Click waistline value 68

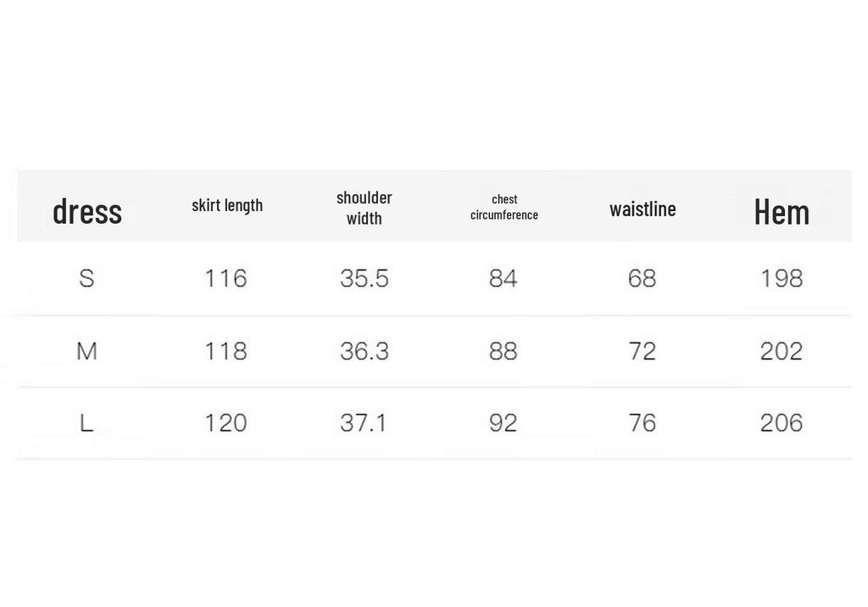[x=643, y=278]
